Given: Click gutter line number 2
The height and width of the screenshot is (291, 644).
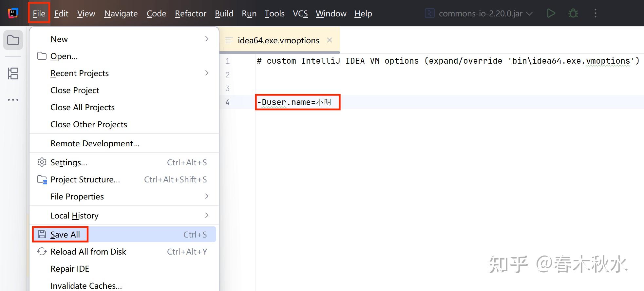Looking at the screenshot, I should pyautogui.click(x=228, y=75).
